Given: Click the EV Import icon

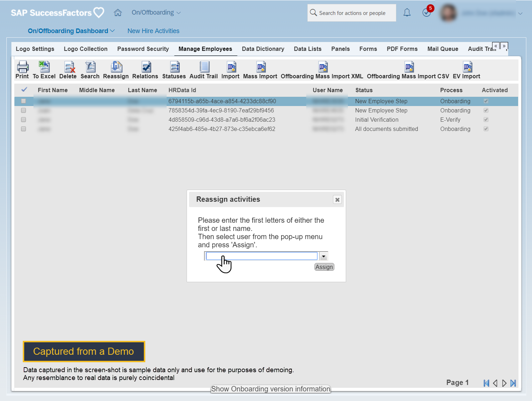Looking at the screenshot, I should 467,67.
